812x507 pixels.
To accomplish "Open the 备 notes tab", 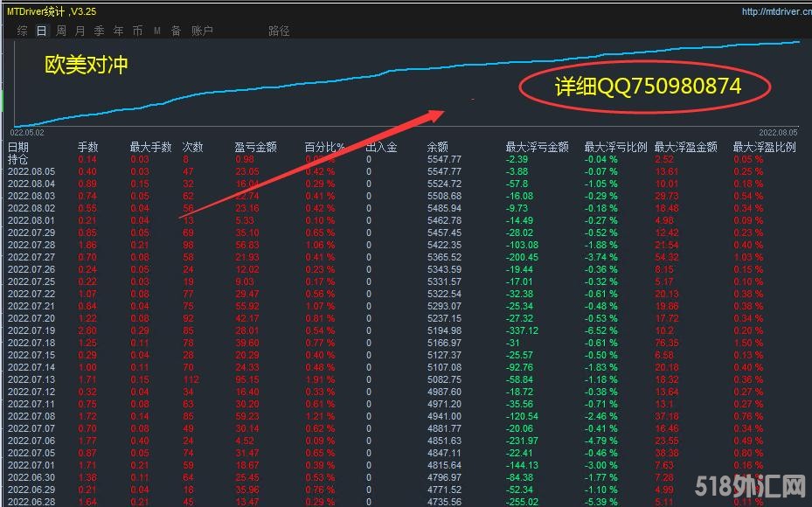I will click(x=176, y=31).
